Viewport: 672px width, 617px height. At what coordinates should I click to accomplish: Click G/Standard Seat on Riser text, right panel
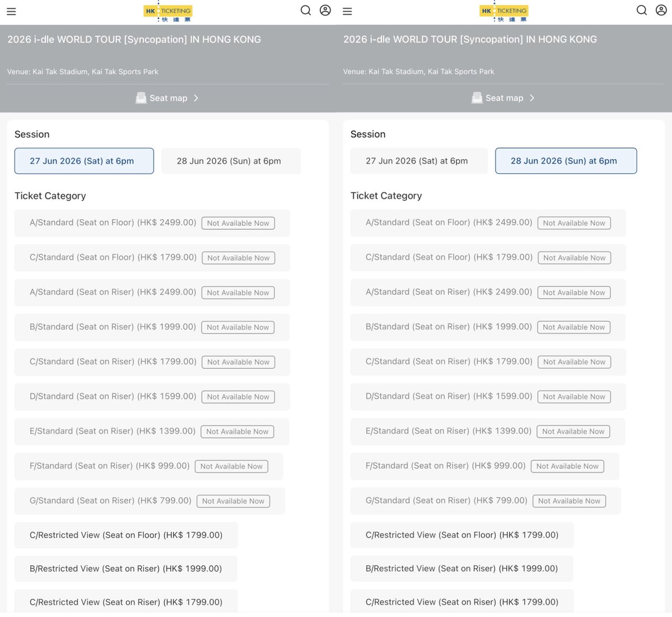pyautogui.click(x=446, y=500)
